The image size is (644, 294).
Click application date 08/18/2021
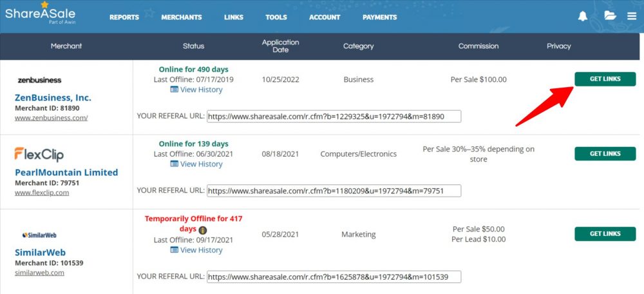[281, 154]
